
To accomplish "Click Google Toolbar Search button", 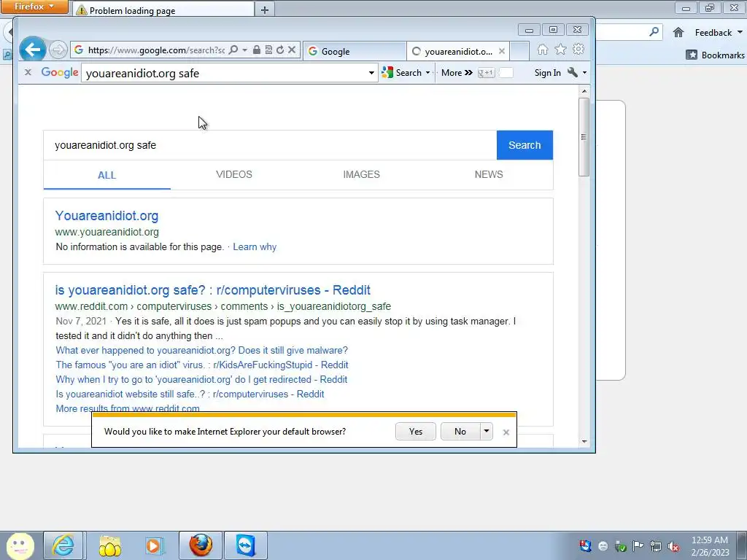I will click(402, 73).
